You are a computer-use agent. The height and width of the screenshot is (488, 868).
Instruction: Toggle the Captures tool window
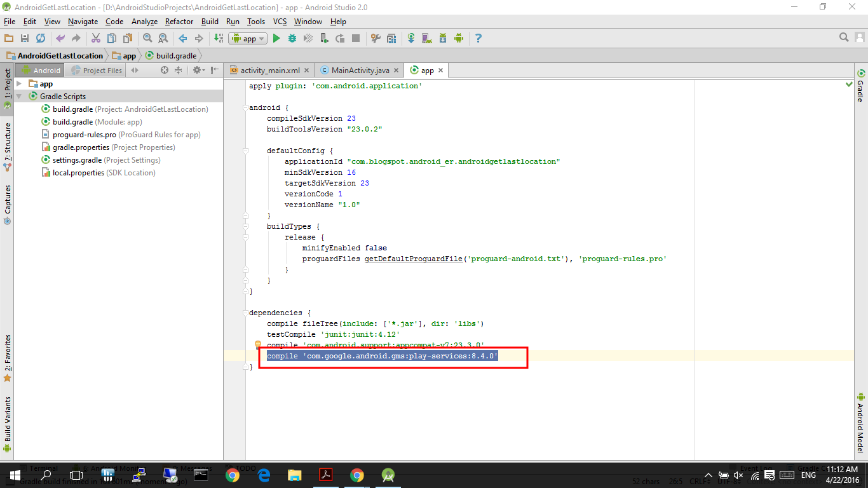[x=7, y=205]
